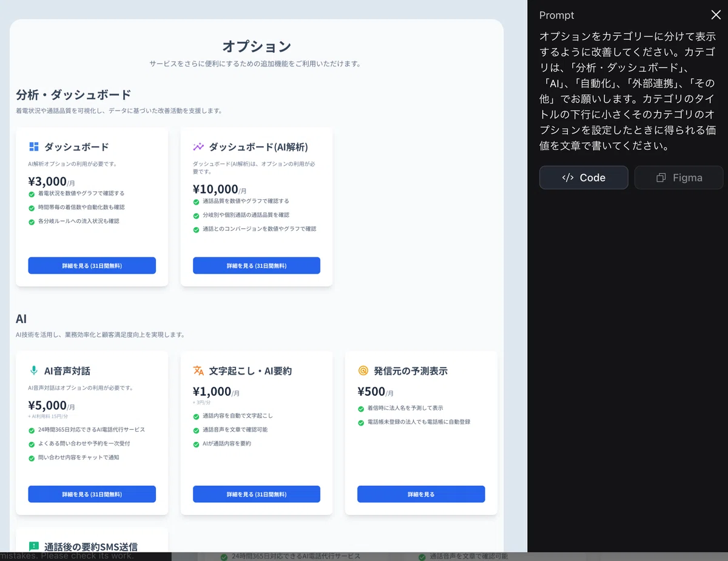Click the ダッシュボード(AI解析) sparkline icon
The height and width of the screenshot is (561, 728).
point(198,147)
